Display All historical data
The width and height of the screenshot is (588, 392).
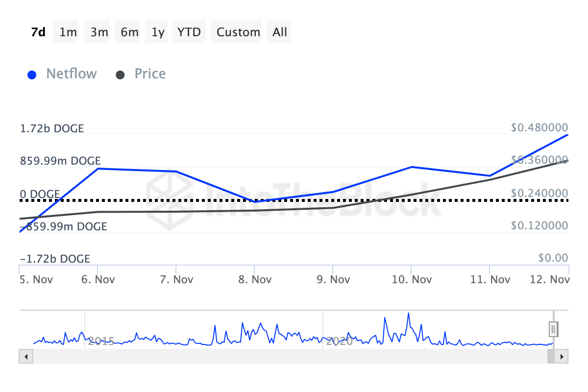click(279, 31)
